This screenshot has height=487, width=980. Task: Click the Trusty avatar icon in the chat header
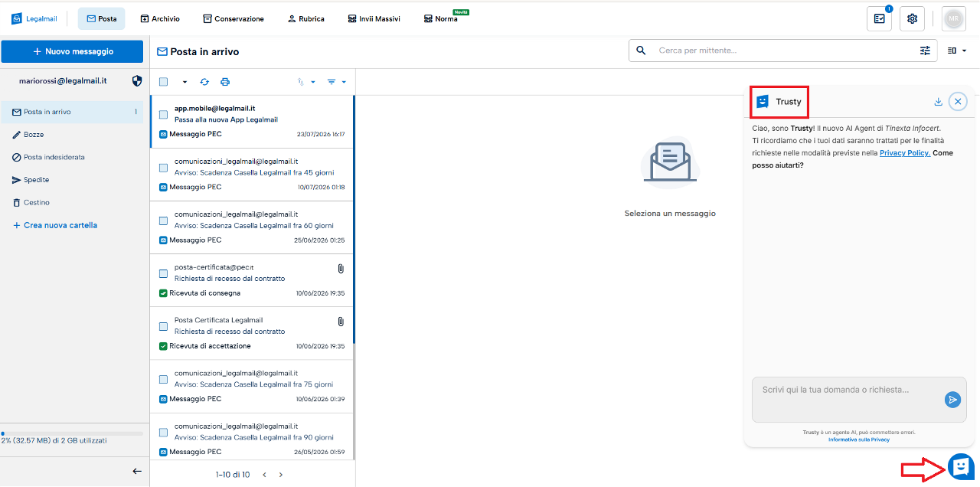(763, 101)
